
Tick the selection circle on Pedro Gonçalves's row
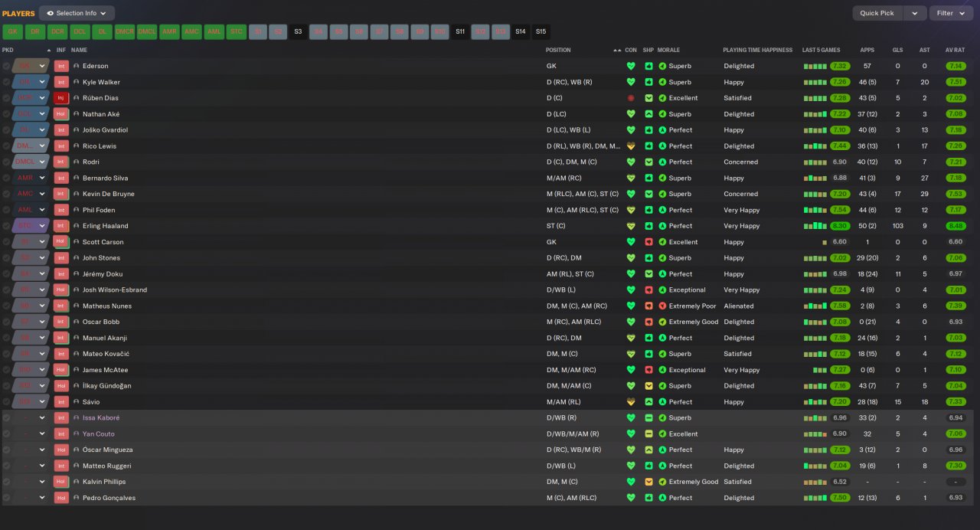[6, 498]
